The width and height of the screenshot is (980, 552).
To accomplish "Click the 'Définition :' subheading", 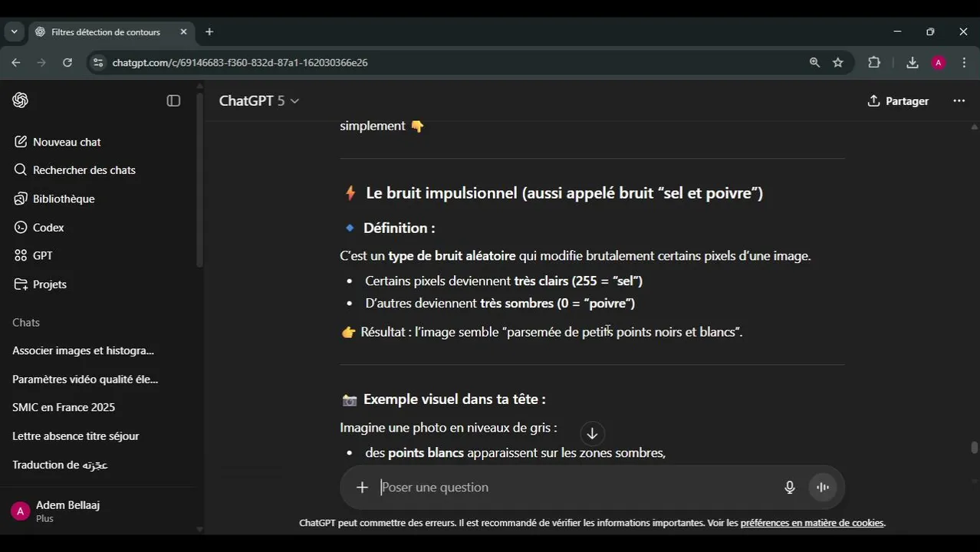I will 399,228.
